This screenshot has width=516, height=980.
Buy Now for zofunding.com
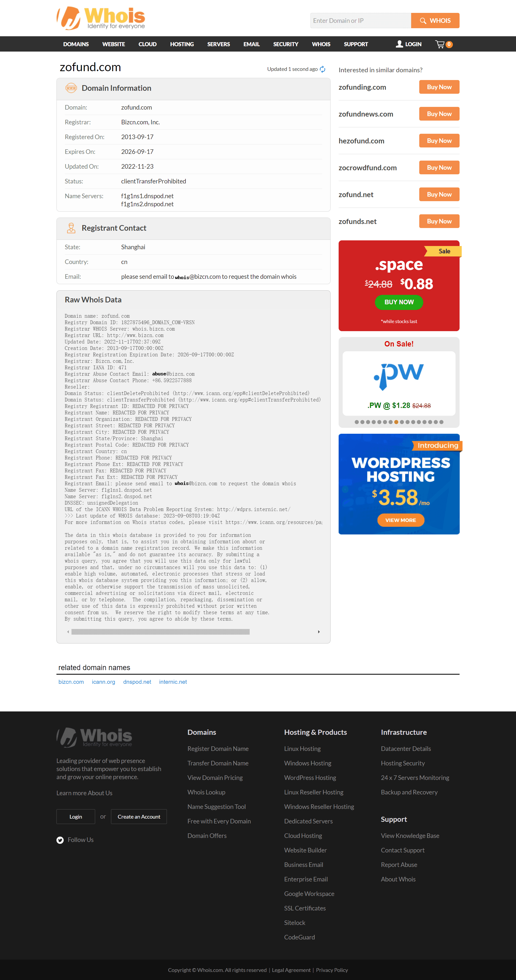(439, 87)
